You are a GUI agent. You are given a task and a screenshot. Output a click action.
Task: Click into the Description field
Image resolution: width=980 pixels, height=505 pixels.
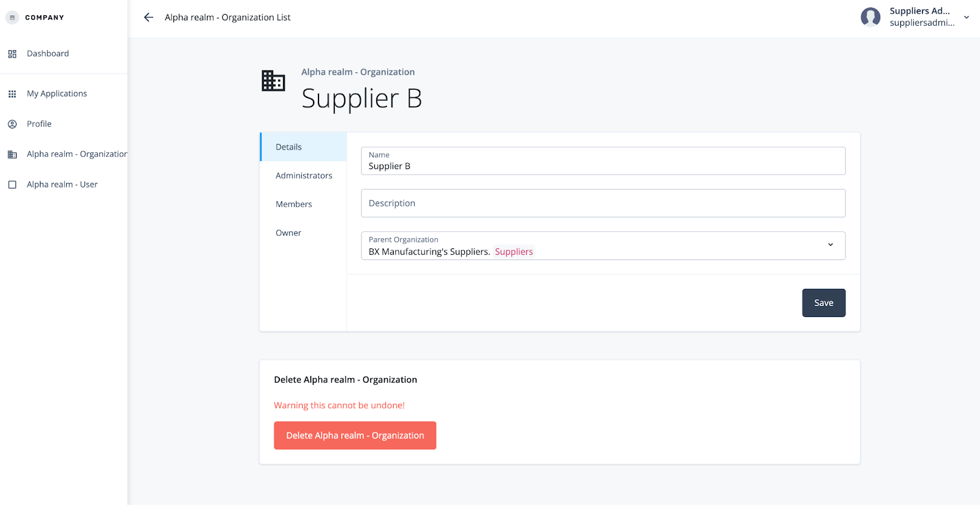pos(603,203)
